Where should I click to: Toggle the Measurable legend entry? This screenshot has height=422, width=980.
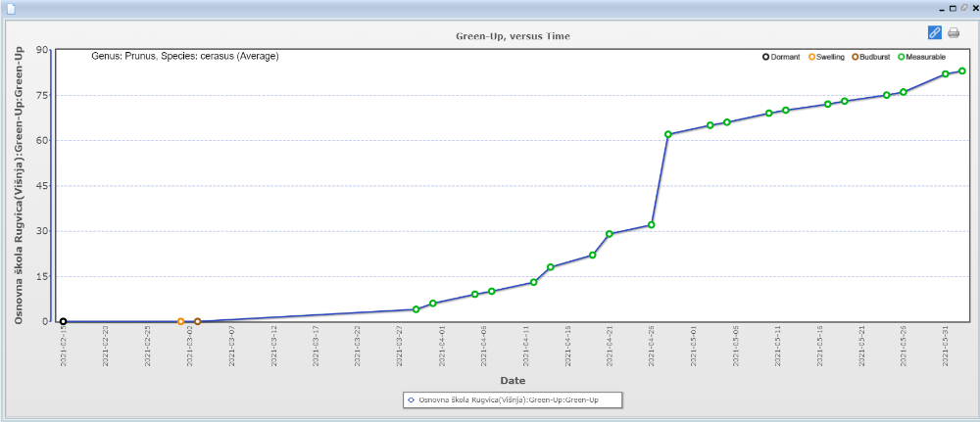coord(919,58)
